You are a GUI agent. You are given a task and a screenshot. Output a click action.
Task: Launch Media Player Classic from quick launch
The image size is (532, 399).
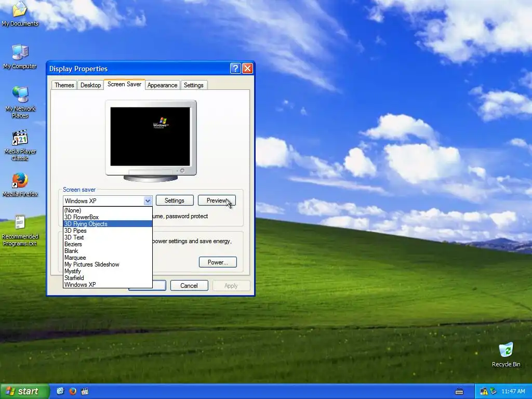(85, 391)
